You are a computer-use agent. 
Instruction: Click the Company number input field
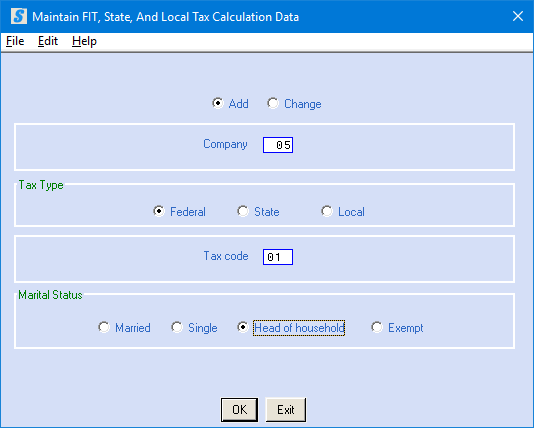tap(278, 145)
